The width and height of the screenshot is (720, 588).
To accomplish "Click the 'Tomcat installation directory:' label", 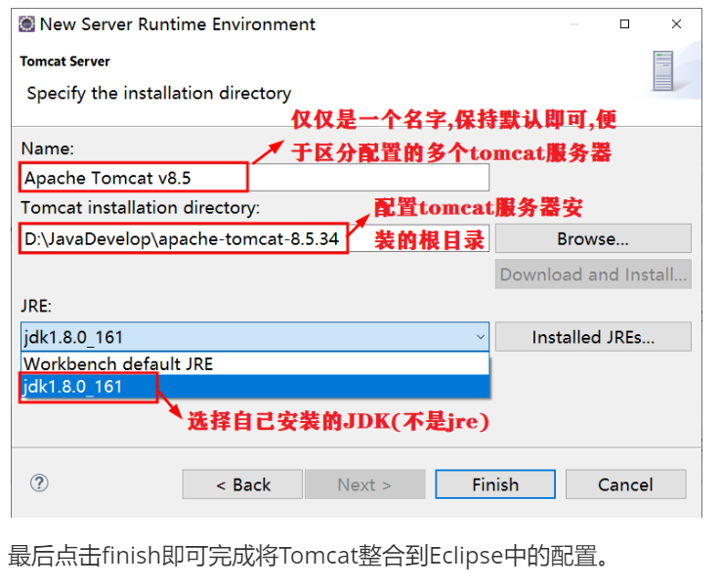I will point(140,208).
